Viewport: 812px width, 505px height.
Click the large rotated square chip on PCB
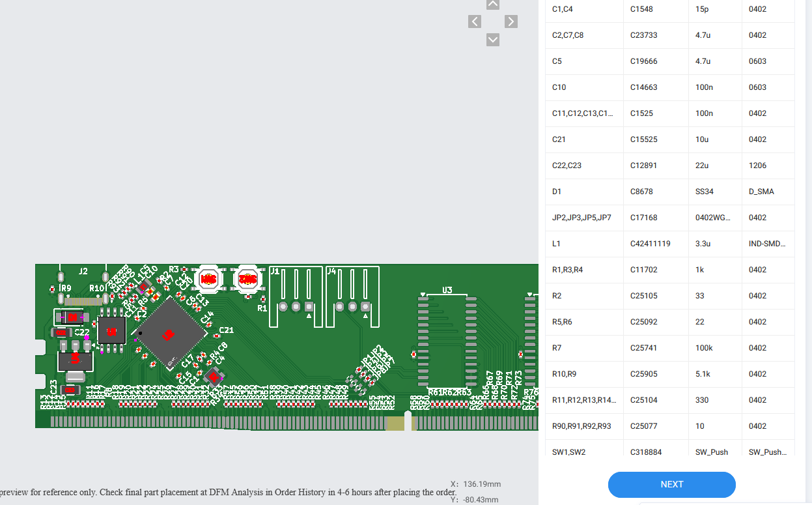(x=169, y=334)
